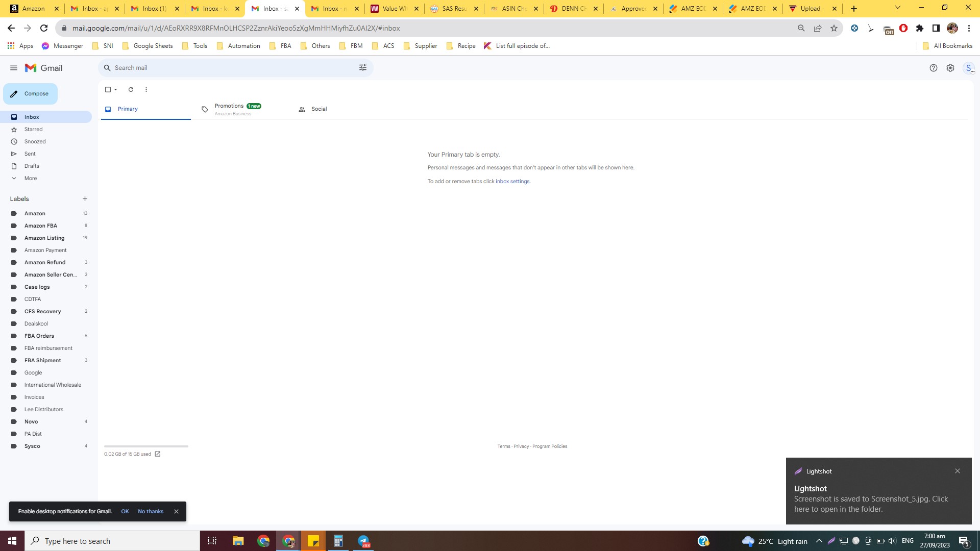
Task: Switch to the Upload browser tab
Action: (x=812, y=9)
